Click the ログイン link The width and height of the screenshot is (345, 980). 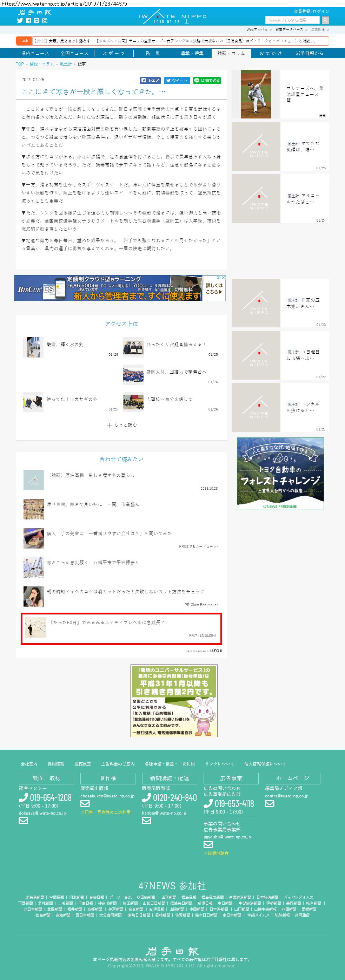321,12
